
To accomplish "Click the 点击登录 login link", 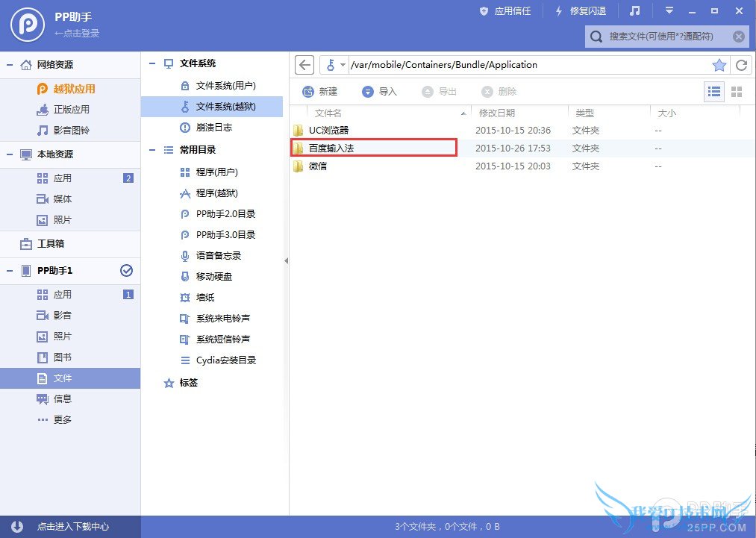I will coord(77,34).
